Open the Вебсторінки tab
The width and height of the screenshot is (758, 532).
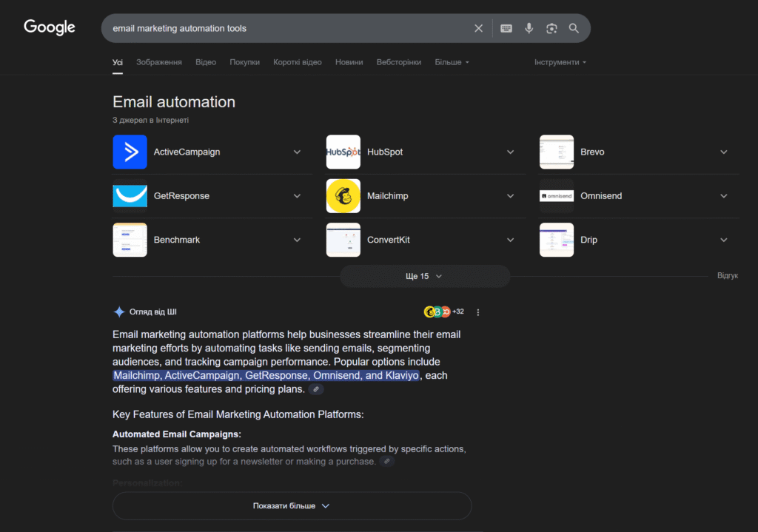399,62
